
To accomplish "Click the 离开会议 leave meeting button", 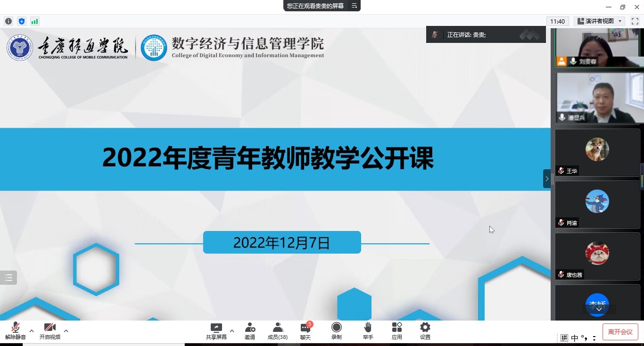I will (620, 332).
